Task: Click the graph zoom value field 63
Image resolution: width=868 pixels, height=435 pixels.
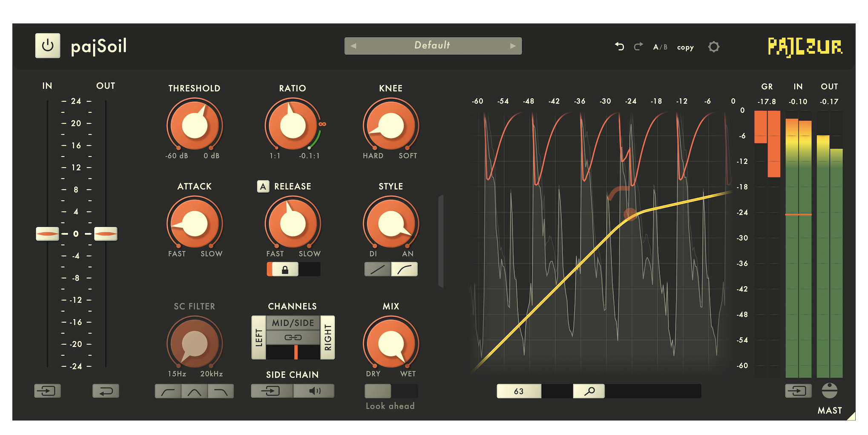Action: (519, 391)
